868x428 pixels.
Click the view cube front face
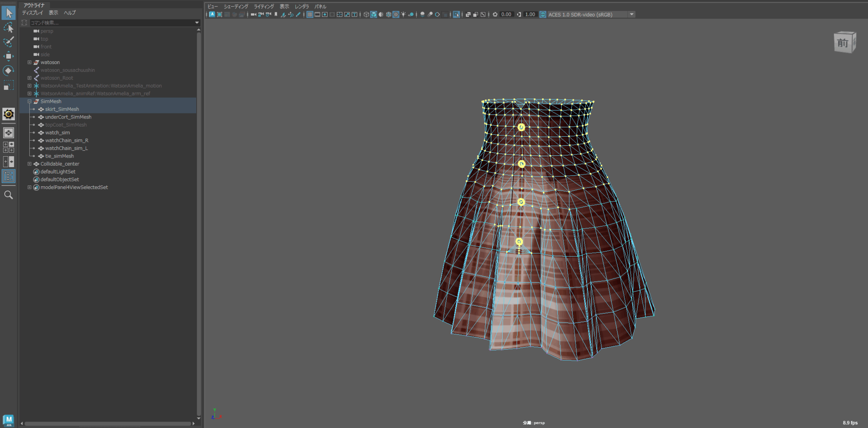coord(843,43)
